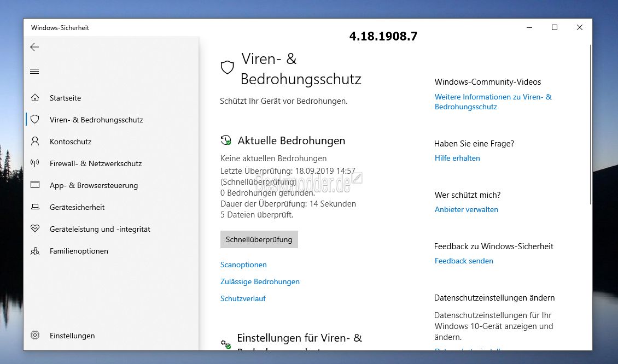The width and height of the screenshot is (618, 364).
Task: Click the Geräteleistung heart icon
Action: click(35, 228)
